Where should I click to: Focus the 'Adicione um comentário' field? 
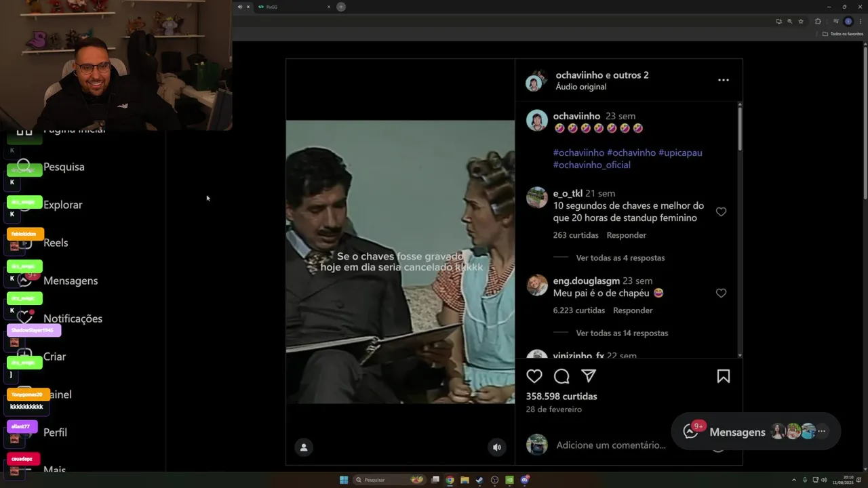611,445
